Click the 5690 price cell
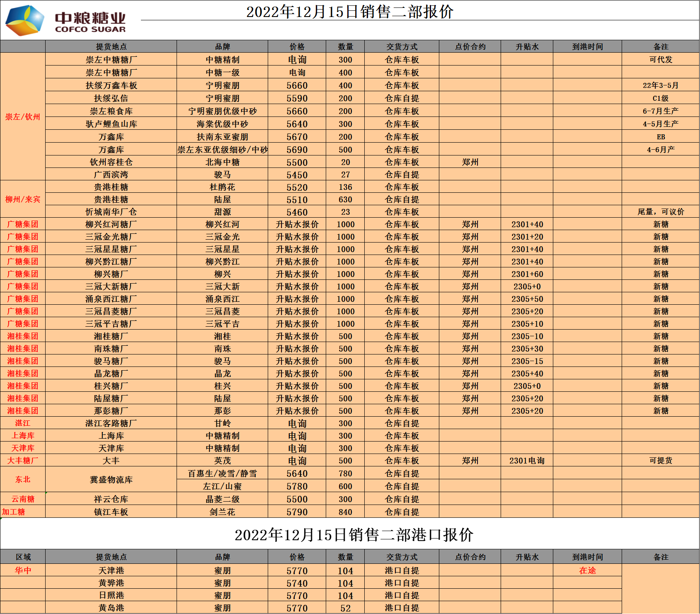Screen dimensions: 700x614 (297, 150)
